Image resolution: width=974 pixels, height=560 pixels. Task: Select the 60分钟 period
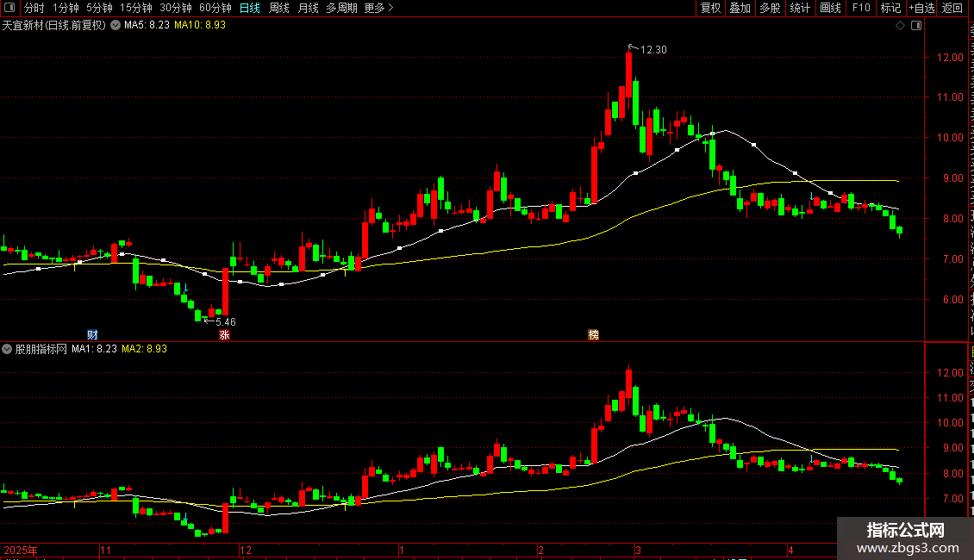click(x=215, y=8)
